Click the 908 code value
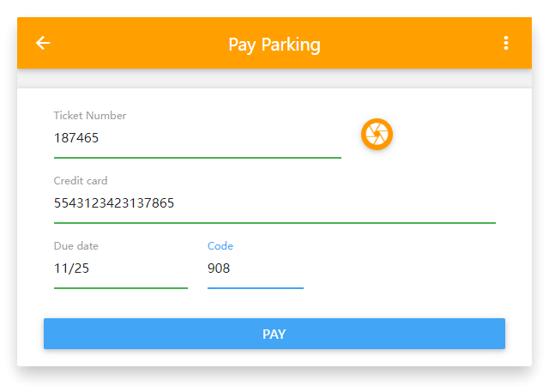549x392 pixels. coord(219,268)
